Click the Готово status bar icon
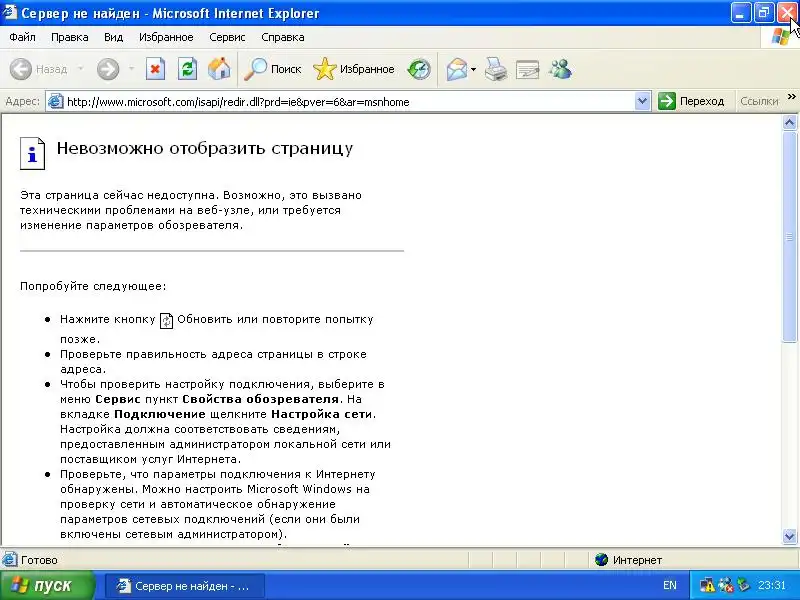This screenshot has width=800, height=600. point(9,560)
